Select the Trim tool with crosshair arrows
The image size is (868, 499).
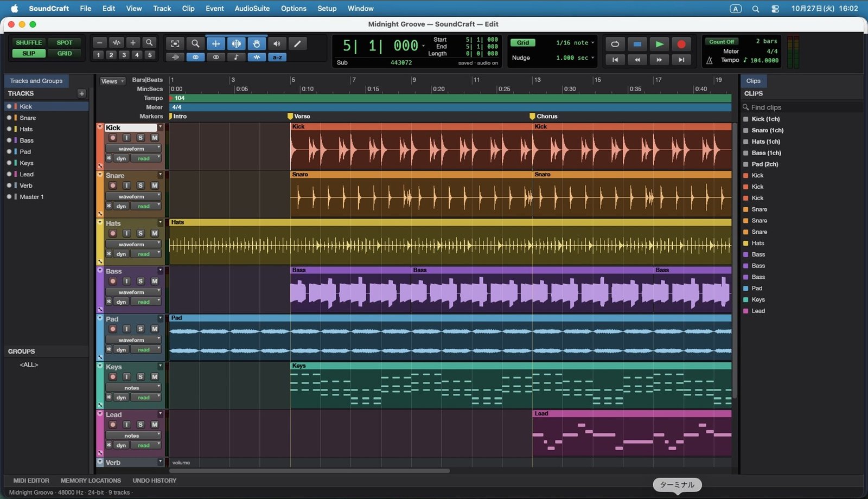tap(216, 44)
